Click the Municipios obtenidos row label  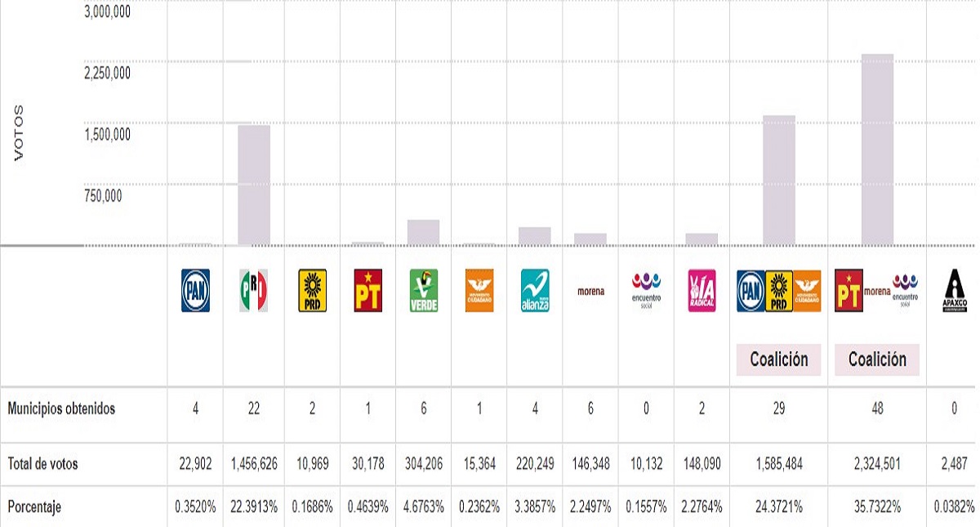coord(61,409)
